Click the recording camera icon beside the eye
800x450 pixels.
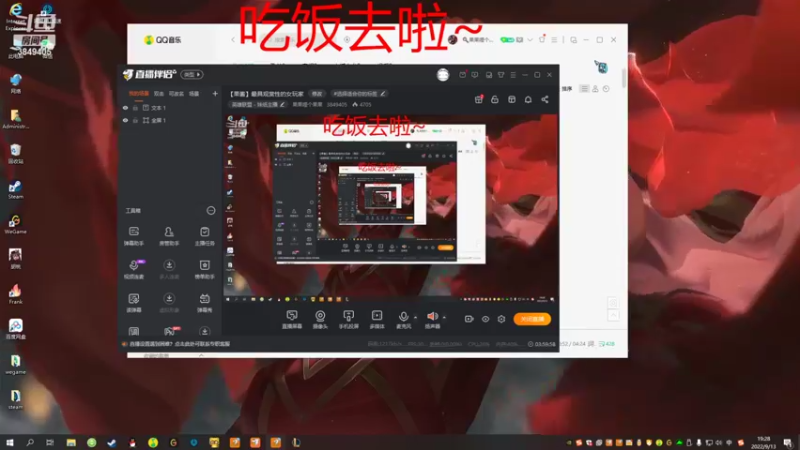(469, 319)
